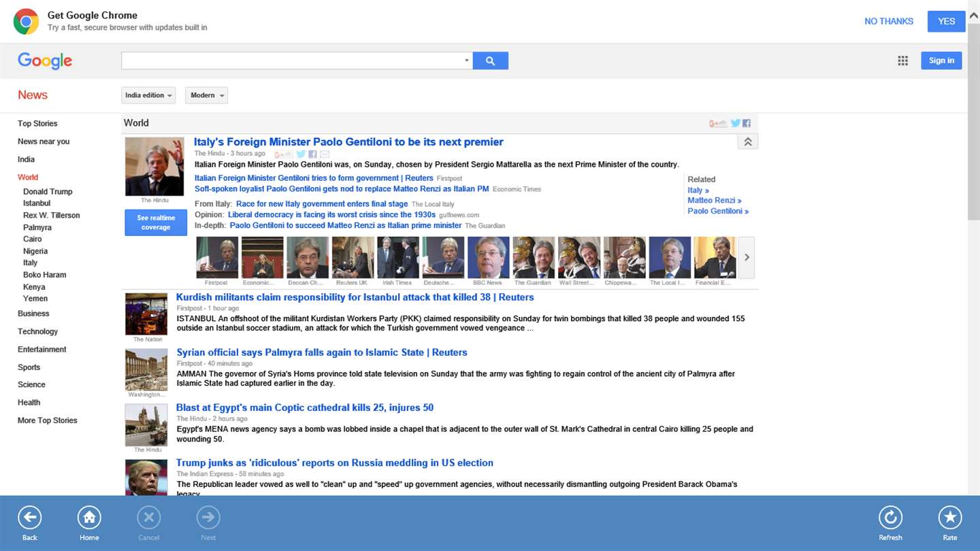Share World section on Google+
980x551 pixels.
coord(718,123)
